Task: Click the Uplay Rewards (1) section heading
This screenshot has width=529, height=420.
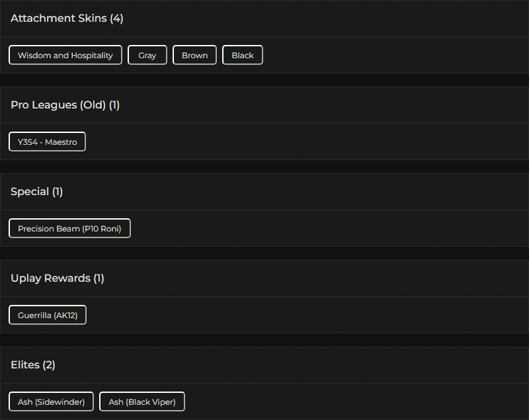Action: tap(264, 278)
